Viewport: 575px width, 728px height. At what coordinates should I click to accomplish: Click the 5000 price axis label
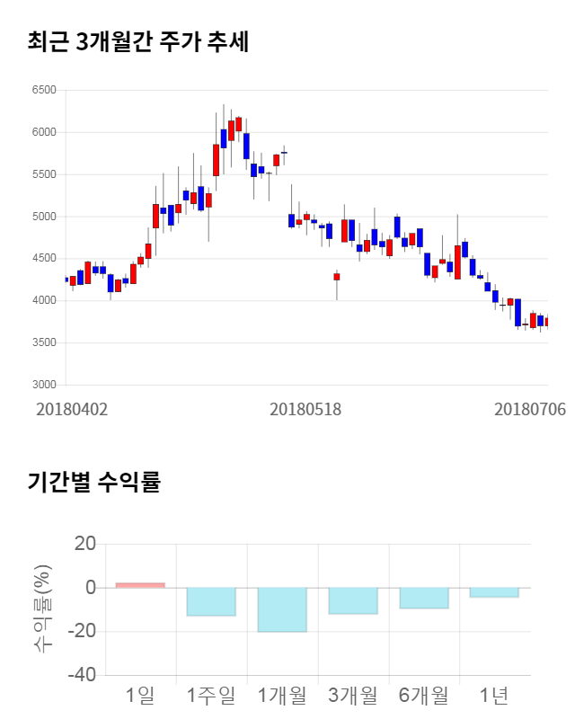coord(44,217)
